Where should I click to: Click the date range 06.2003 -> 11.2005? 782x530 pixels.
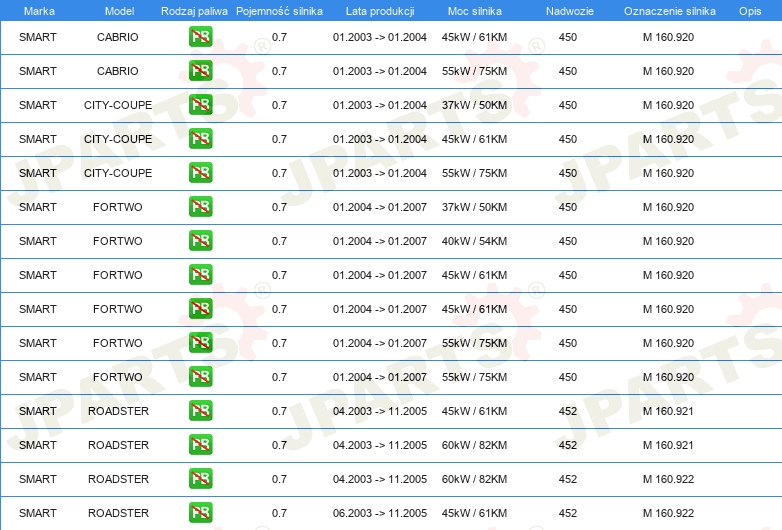(x=380, y=513)
